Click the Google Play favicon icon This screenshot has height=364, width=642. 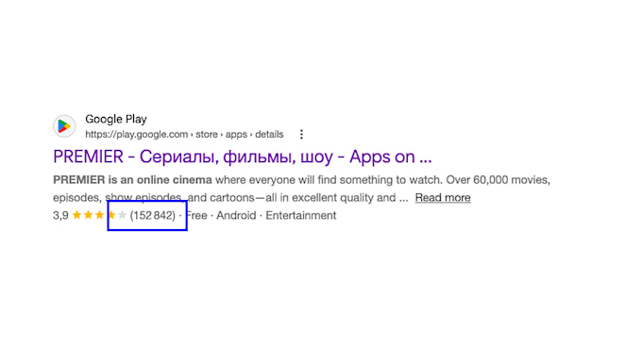pyautogui.click(x=64, y=126)
